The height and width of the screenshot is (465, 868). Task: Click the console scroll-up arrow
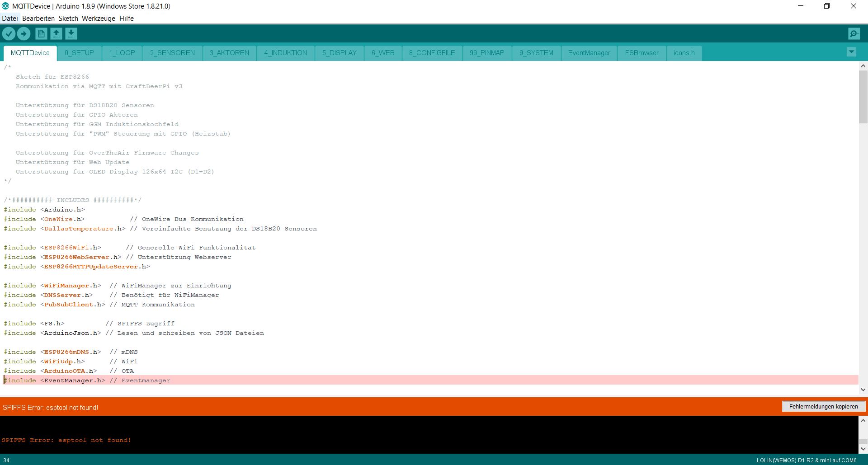click(x=863, y=421)
